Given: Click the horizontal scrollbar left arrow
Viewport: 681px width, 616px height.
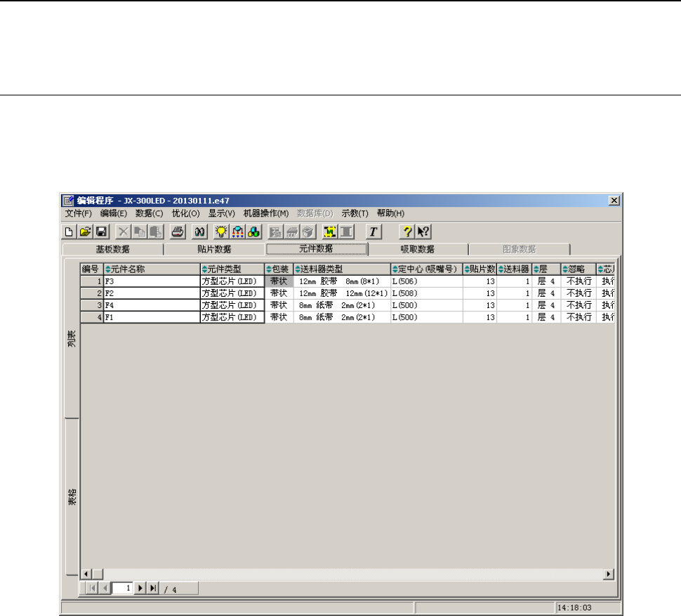Looking at the screenshot, I should click(x=86, y=574).
